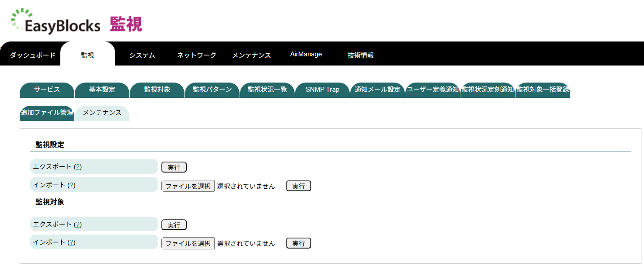This screenshot has width=644, height=266.
Task: Select the サービス sub-tab
Action: point(47,90)
